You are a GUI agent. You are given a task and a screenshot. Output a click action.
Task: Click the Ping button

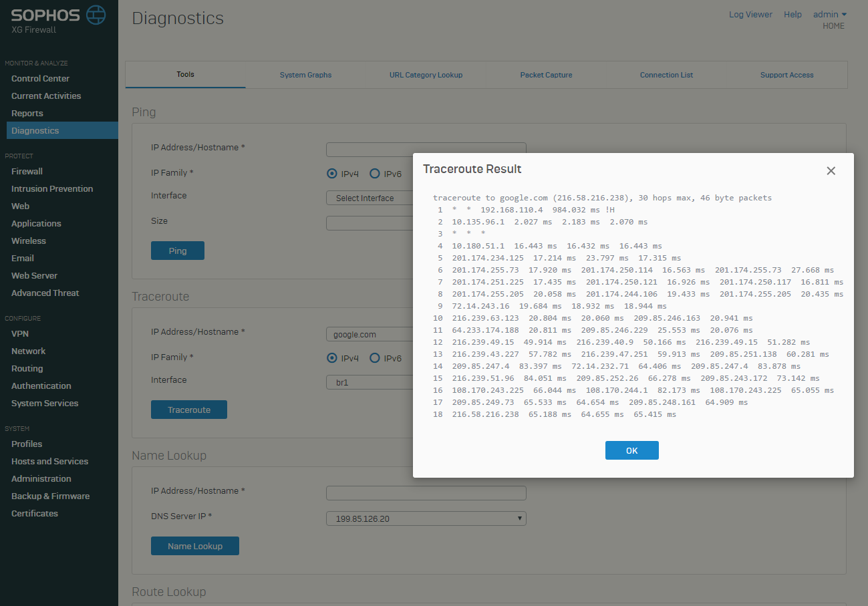(178, 251)
